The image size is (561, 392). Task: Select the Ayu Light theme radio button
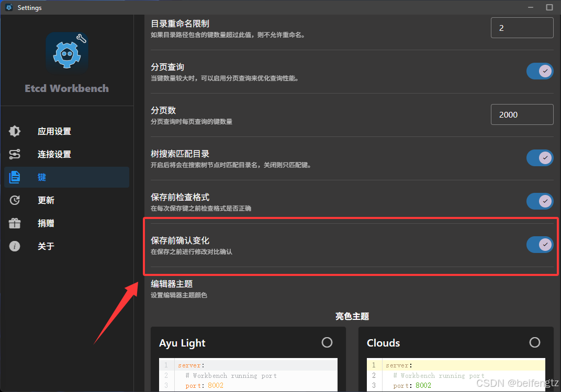[x=327, y=342]
